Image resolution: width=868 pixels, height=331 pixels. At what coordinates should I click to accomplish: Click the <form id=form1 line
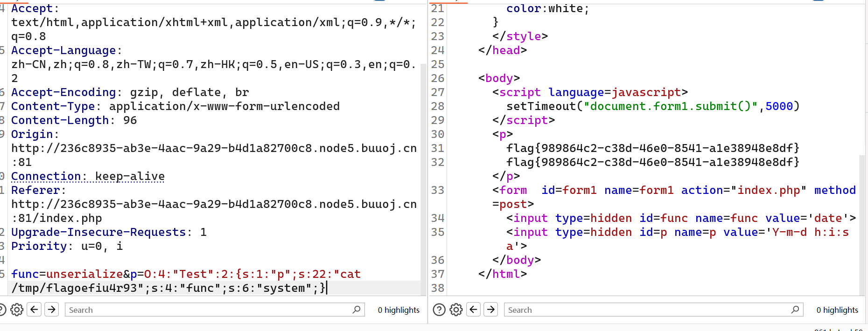point(674,190)
